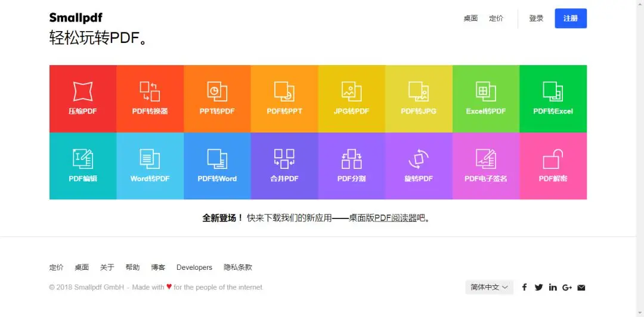644x317 pixels.
Task: Click the Smallpdf logo
Action: pos(76,18)
